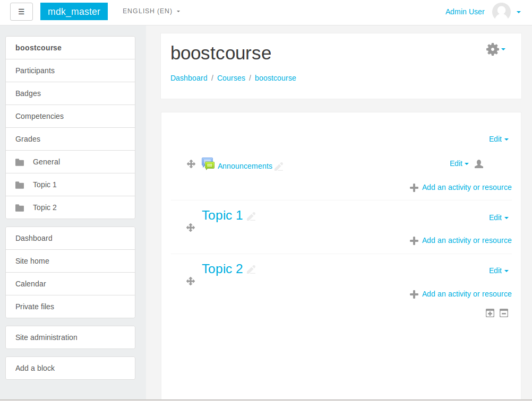Toggle the hamburger navigation drawer button
Screen dimensions: 532x401
coord(21,12)
